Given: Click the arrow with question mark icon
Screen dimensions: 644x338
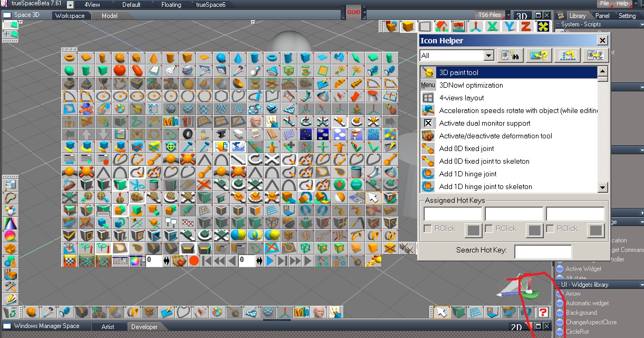Looking at the screenshot, I should (539, 55).
